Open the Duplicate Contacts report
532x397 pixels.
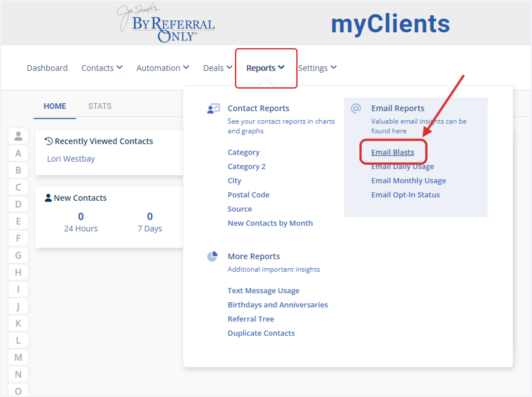[261, 333]
